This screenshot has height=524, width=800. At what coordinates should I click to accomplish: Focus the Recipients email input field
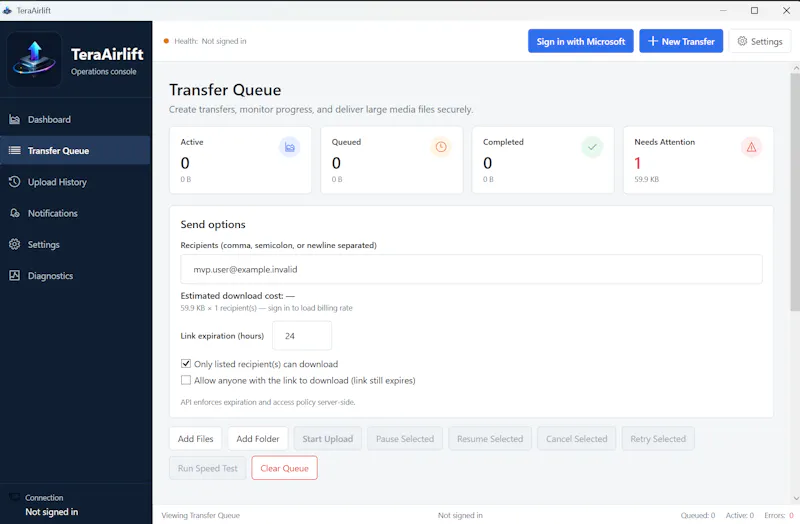tap(471, 269)
